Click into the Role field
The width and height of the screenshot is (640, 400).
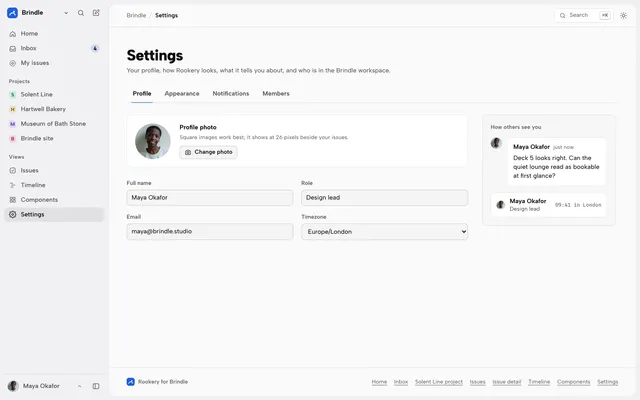(384, 198)
